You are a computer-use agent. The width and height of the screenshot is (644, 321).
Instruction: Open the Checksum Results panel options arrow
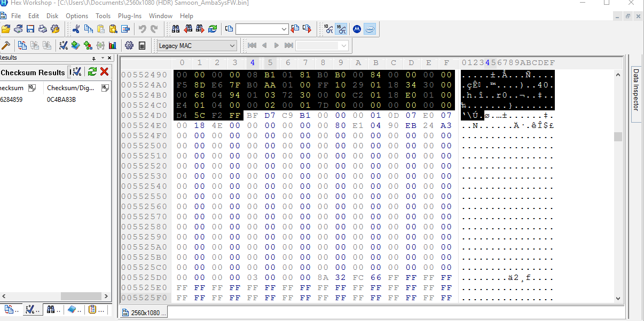tap(94, 58)
